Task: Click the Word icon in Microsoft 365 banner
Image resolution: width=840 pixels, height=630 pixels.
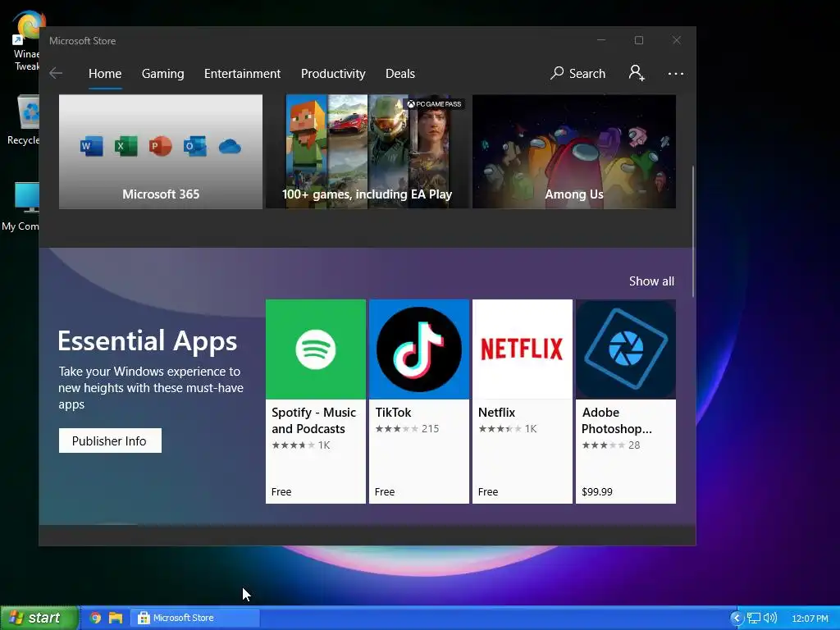Action: (x=92, y=146)
